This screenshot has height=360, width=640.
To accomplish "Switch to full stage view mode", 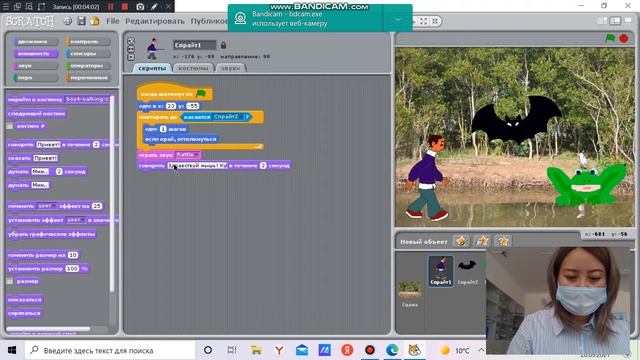I will [615, 21].
